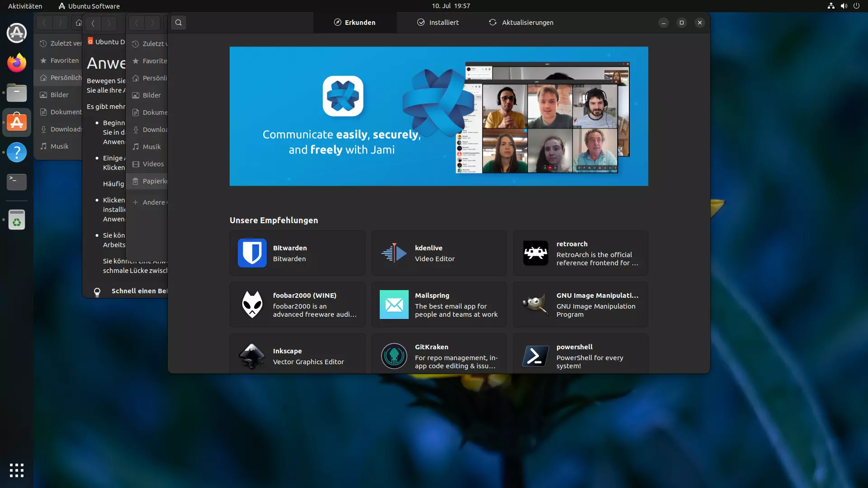The image size is (868, 488).
Task: Open the Mailspring app icon
Action: (x=394, y=305)
